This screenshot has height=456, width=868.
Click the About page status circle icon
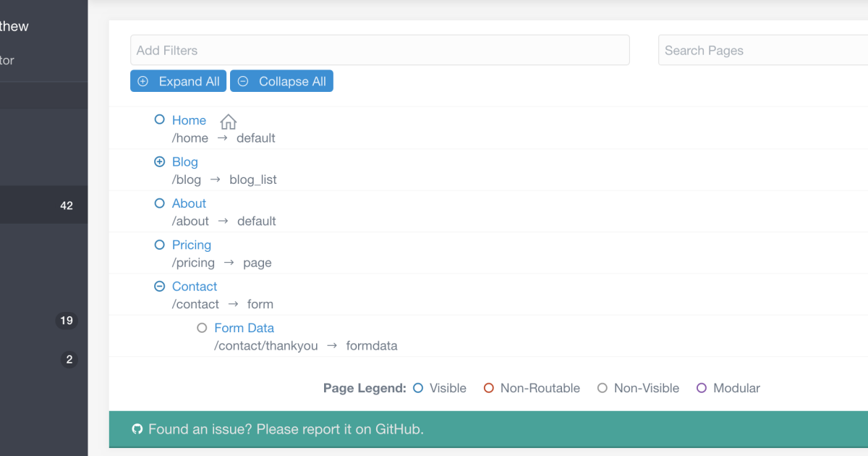[x=160, y=203]
